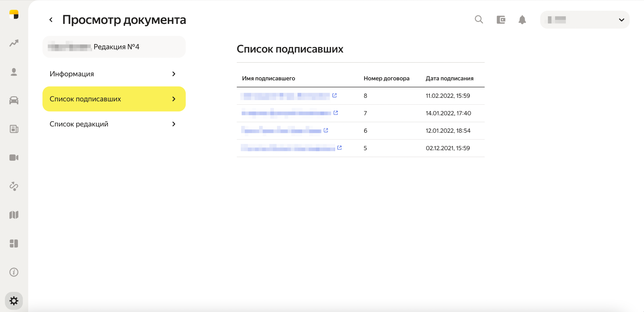Expand the account dropdown in header
This screenshot has width=644, height=312.
585,20
